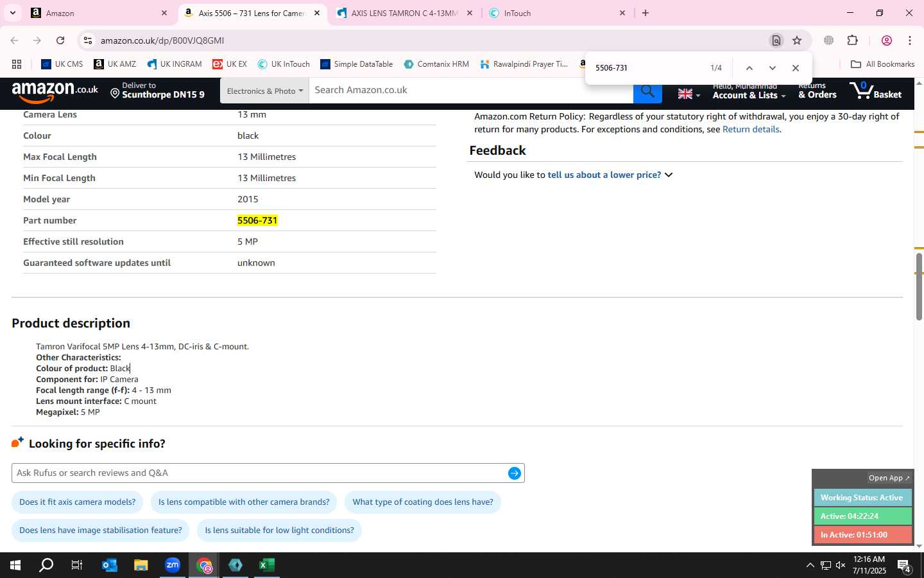View site information icon in address bar

coord(88,40)
